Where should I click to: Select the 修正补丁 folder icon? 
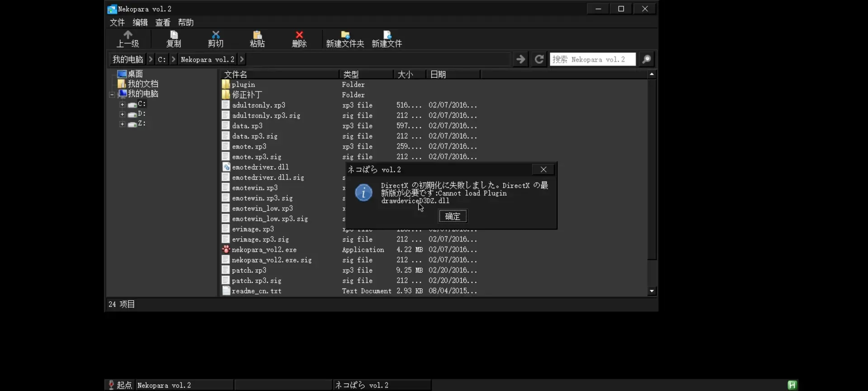pyautogui.click(x=226, y=95)
